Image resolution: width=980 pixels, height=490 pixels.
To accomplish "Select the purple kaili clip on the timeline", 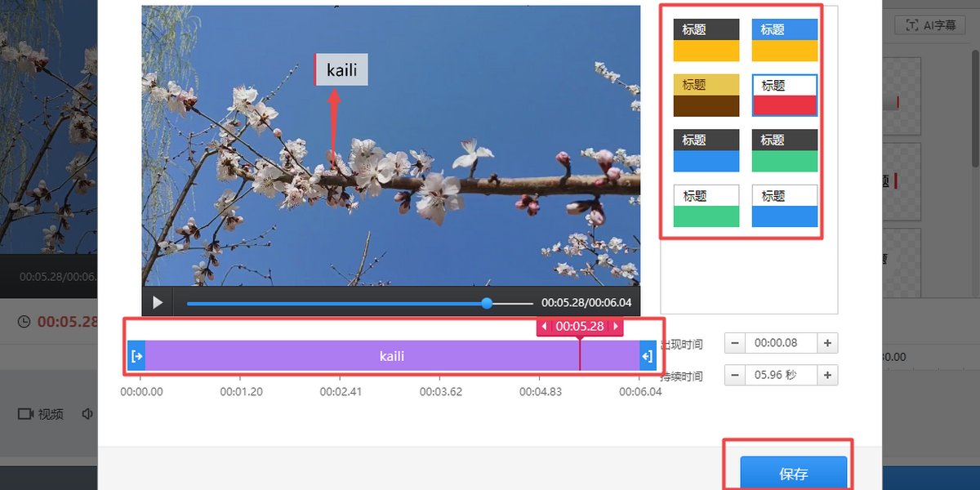I will point(392,356).
